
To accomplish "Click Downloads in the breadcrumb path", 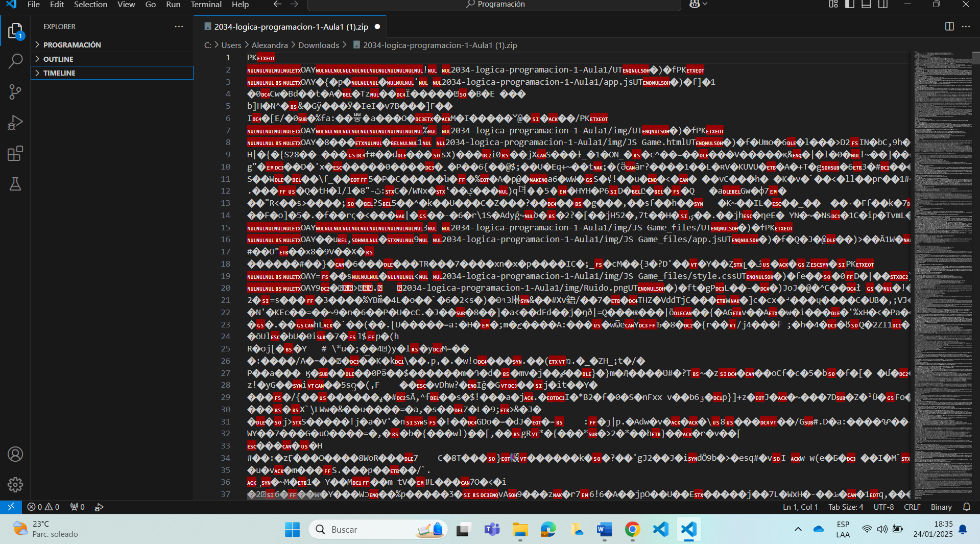I will tap(319, 45).
